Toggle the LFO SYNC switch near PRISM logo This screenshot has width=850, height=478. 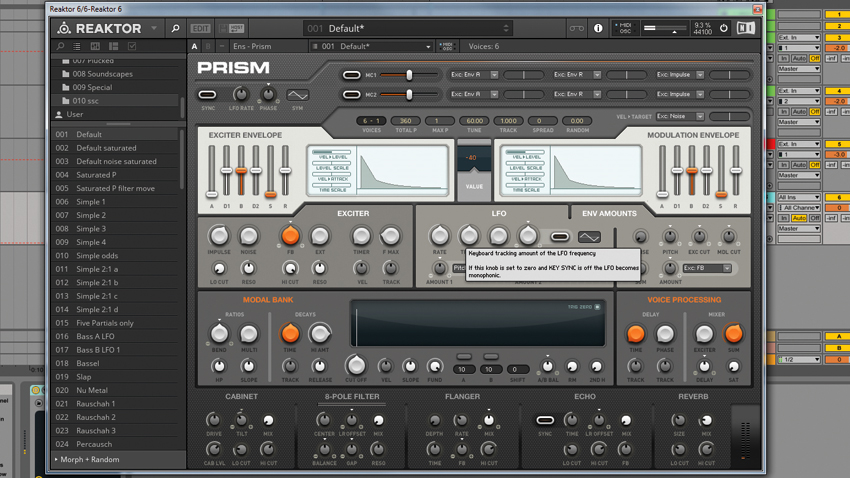click(207, 95)
